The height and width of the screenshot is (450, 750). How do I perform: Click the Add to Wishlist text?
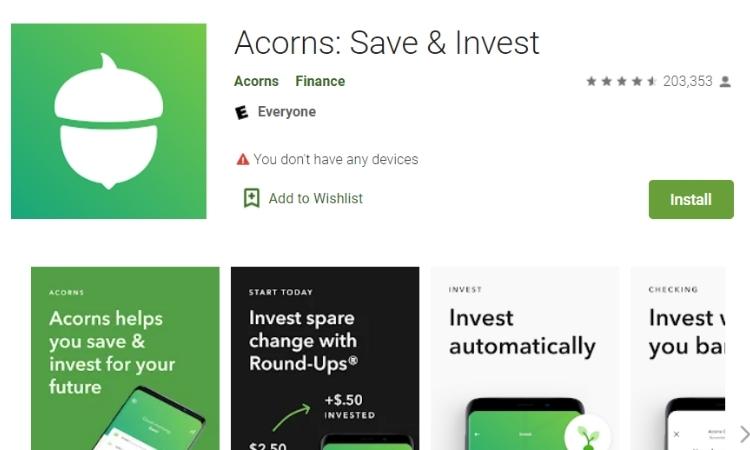click(315, 198)
